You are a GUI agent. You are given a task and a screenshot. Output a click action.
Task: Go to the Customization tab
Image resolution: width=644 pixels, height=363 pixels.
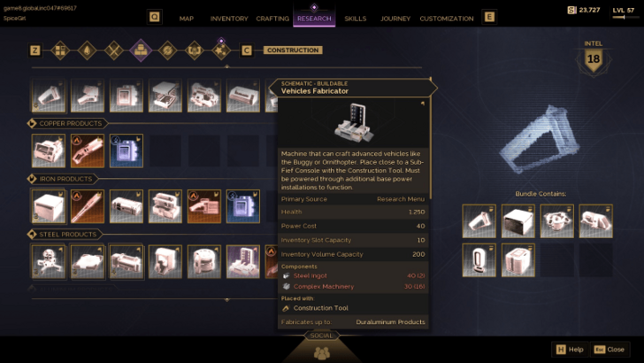click(x=447, y=19)
